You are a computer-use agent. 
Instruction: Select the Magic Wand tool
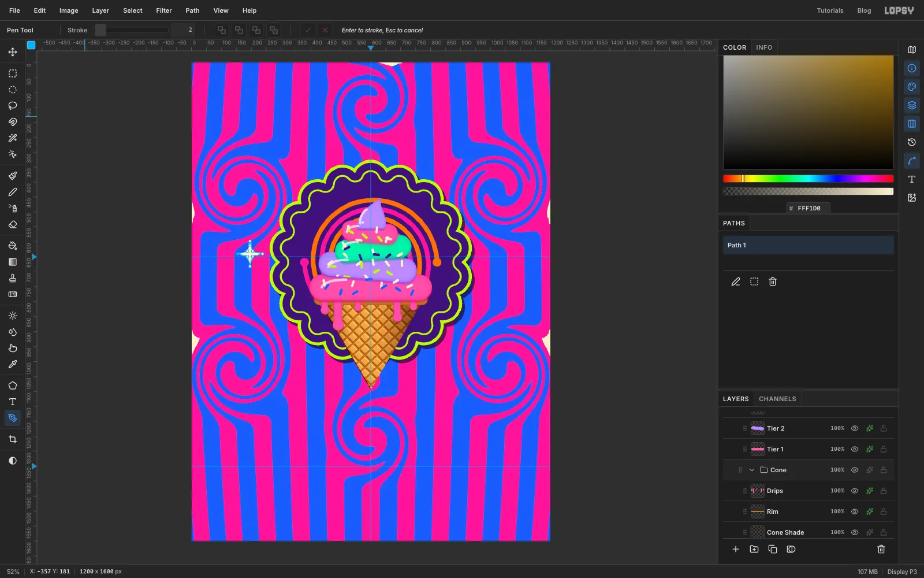[x=13, y=138]
